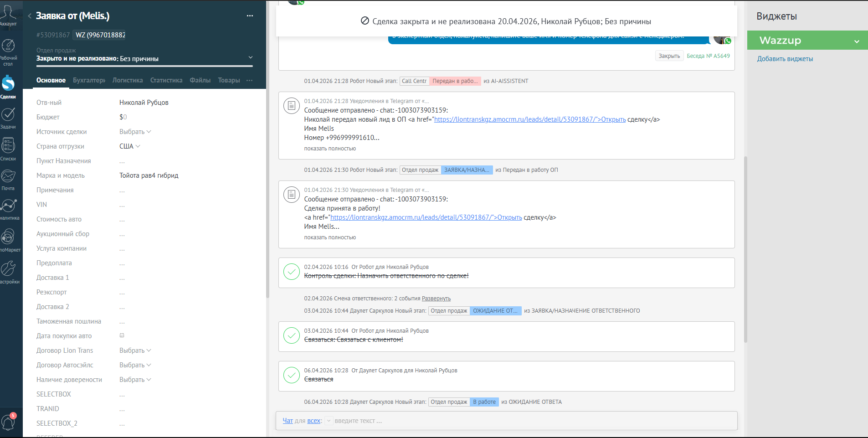Open the Dashboard (Рабочий стол) sidebar icon
The width and height of the screenshot is (868, 438).
(x=8, y=52)
